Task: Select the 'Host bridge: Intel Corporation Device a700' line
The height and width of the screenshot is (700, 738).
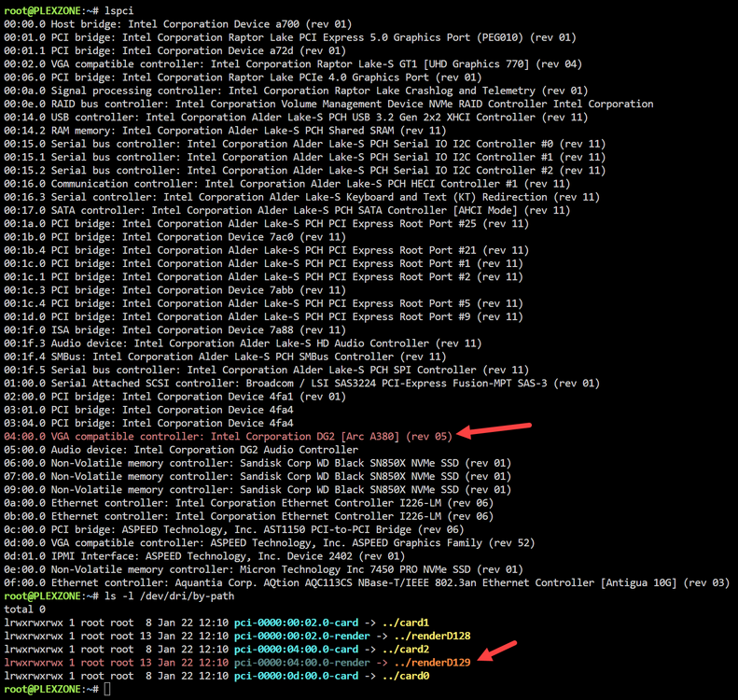Action: click(178, 24)
